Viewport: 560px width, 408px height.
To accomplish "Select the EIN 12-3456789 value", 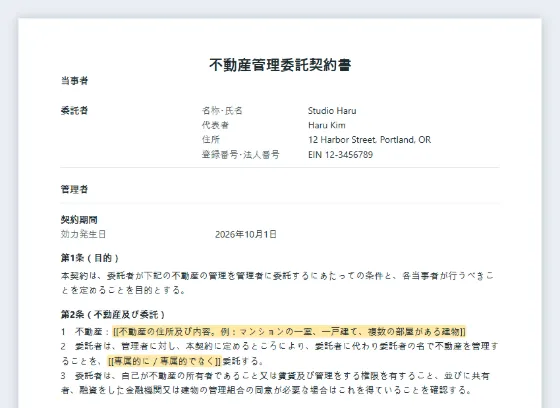I will point(340,155).
